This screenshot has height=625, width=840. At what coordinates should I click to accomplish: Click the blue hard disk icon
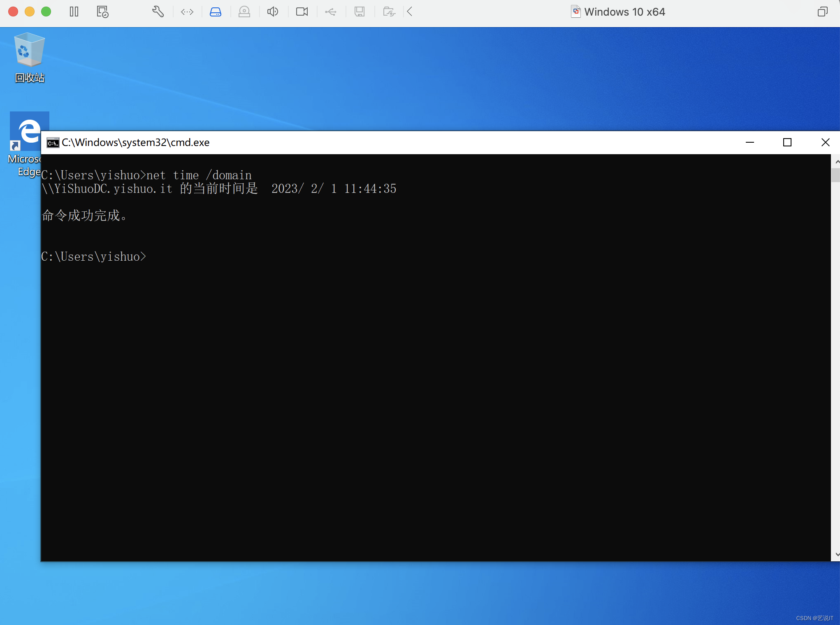pos(216,12)
